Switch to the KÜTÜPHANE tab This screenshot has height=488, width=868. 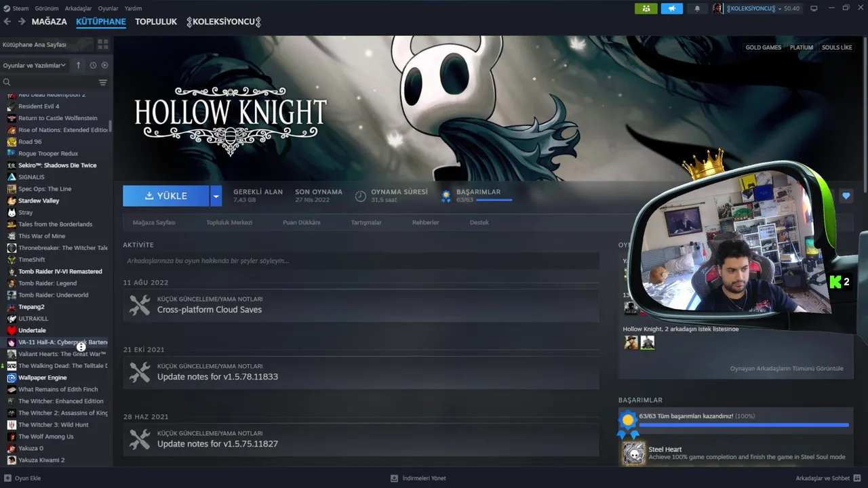click(101, 22)
